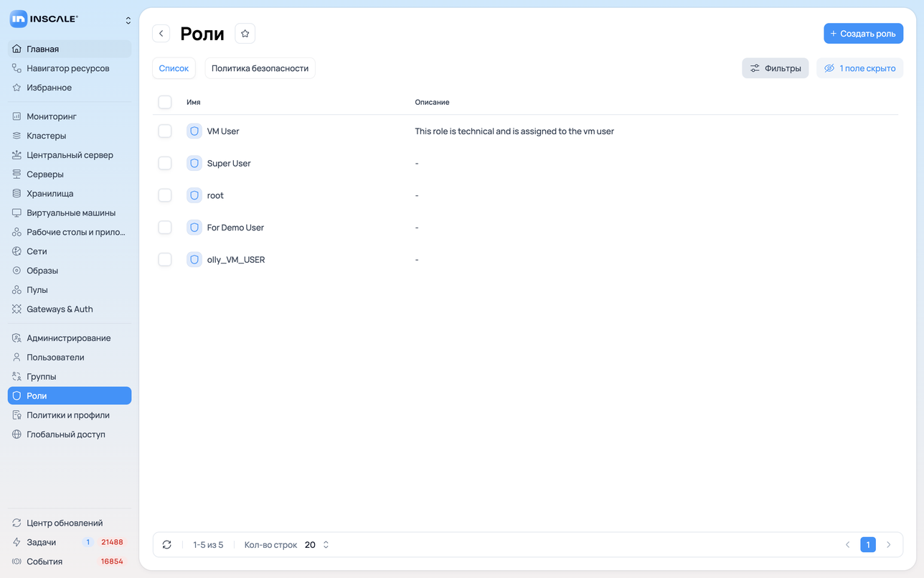Open the Кол-во строк rows dropdown
The width and height of the screenshot is (924, 578).
[317, 545]
